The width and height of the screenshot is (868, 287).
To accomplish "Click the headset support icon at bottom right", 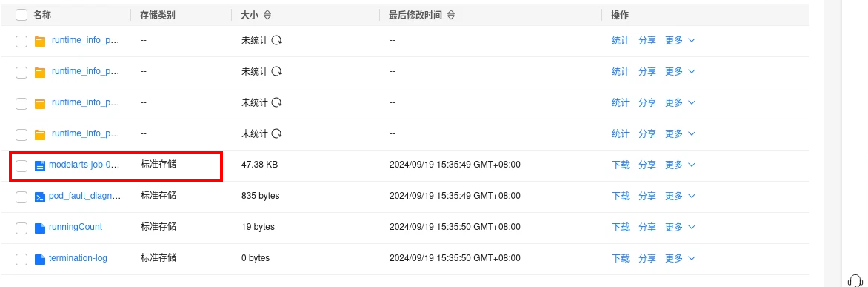I will tap(855, 280).
